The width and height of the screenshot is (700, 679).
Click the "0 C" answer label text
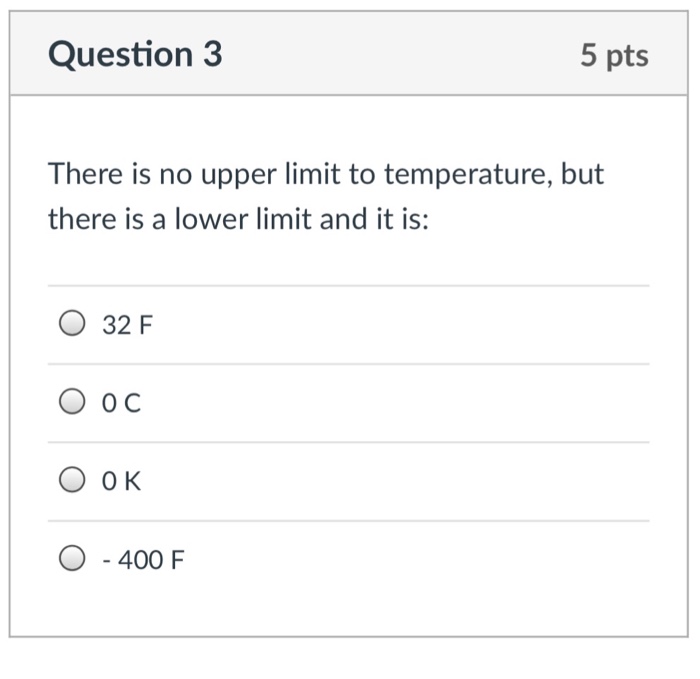coord(121,403)
